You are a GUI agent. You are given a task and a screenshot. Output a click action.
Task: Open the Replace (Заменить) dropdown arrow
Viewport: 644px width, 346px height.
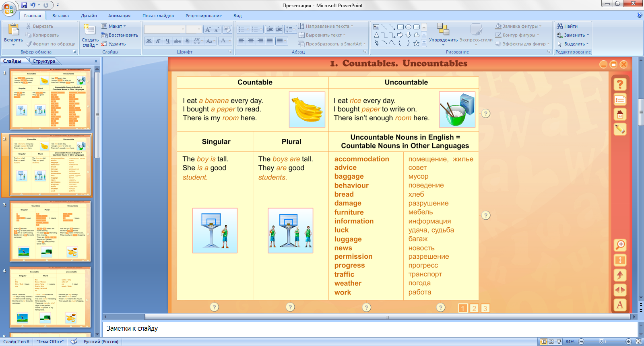click(x=588, y=35)
